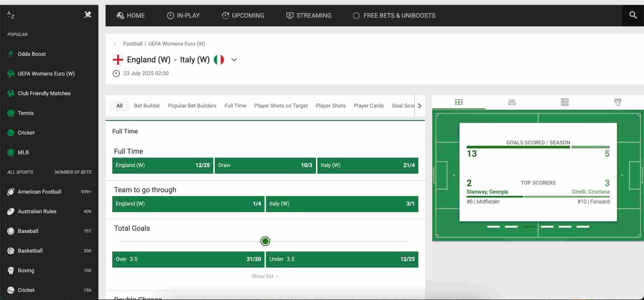The width and height of the screenshot is (644, 300).
Task: Go to first stats carousel indicator dash
Action: click(493, 227)
